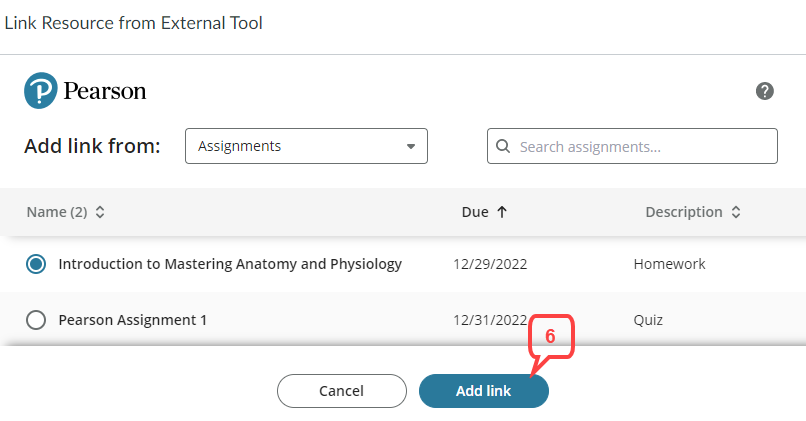Click the sort arrows beside Name (2)
The height and width of the screenshot is (421, 806).
pyautogui.click(x=100, y=212)
